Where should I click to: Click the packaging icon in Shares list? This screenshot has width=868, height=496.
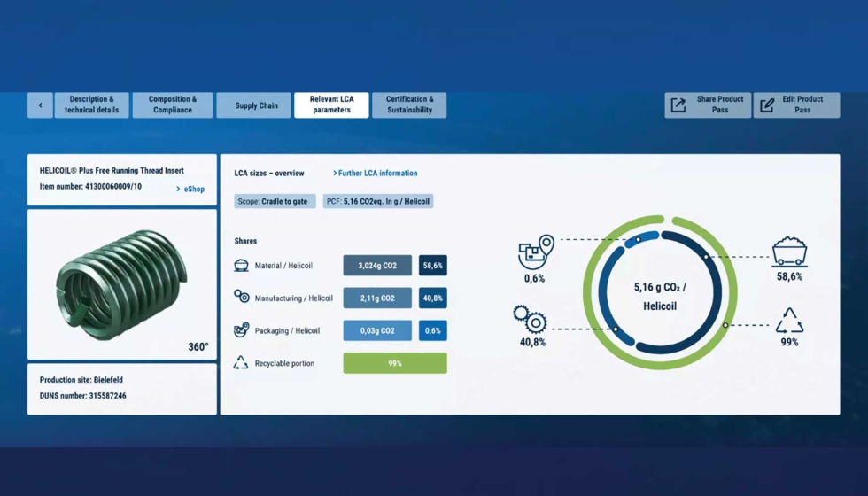pyautogui.click(x=241, y=329)
